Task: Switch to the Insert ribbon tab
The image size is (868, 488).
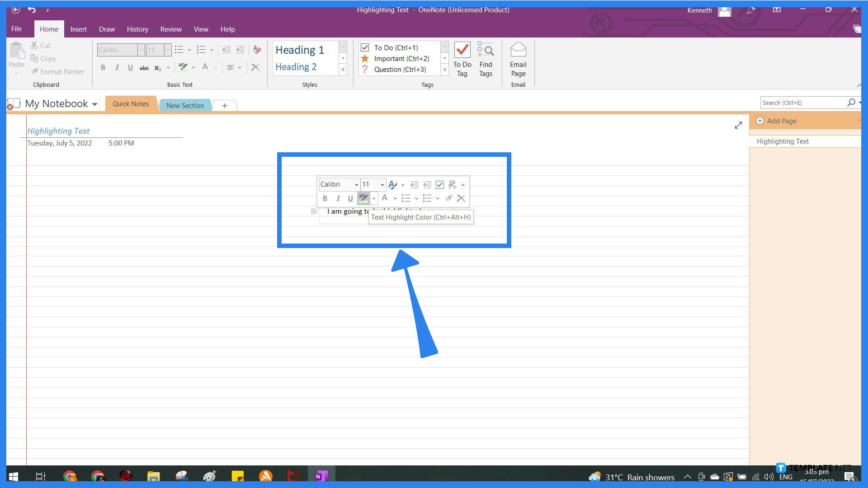Action: (x=79, y=29)
